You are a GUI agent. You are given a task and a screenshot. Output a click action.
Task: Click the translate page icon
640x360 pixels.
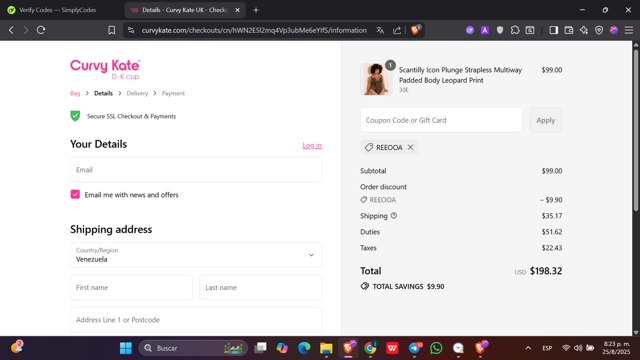[380, 30]
